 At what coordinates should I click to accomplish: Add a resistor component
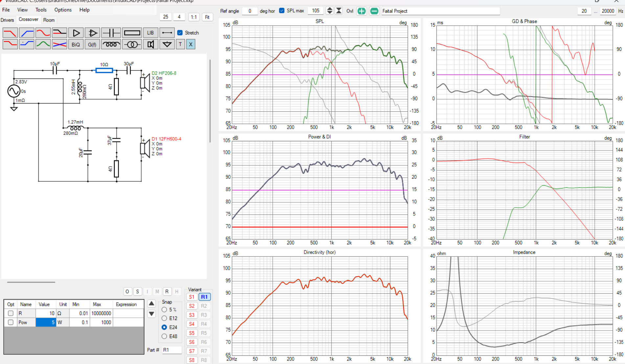[x=132, y=33]
